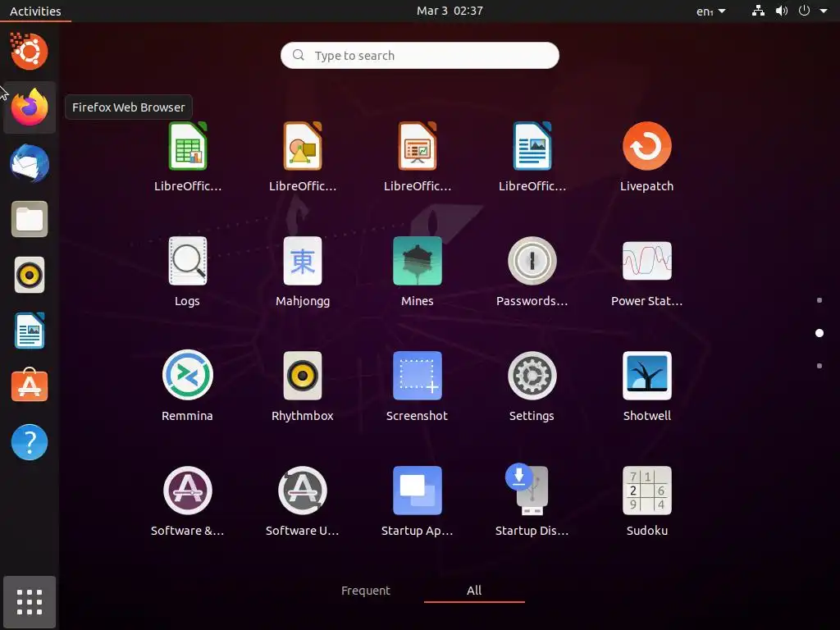Click the power icon in top bar
The height and width of the screenshot is (630, 840).
[804, 11]
